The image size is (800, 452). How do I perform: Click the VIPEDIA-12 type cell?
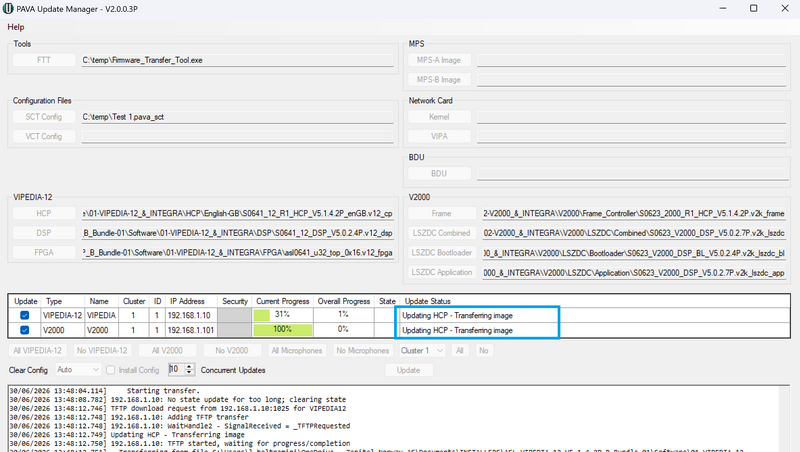(62, 315)
